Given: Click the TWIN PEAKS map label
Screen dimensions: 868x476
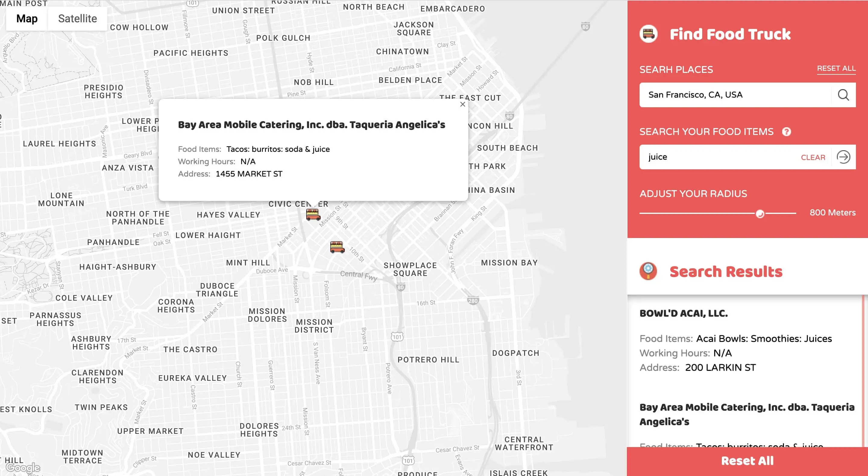Looking at the screenshot, I should pos(101,407).
